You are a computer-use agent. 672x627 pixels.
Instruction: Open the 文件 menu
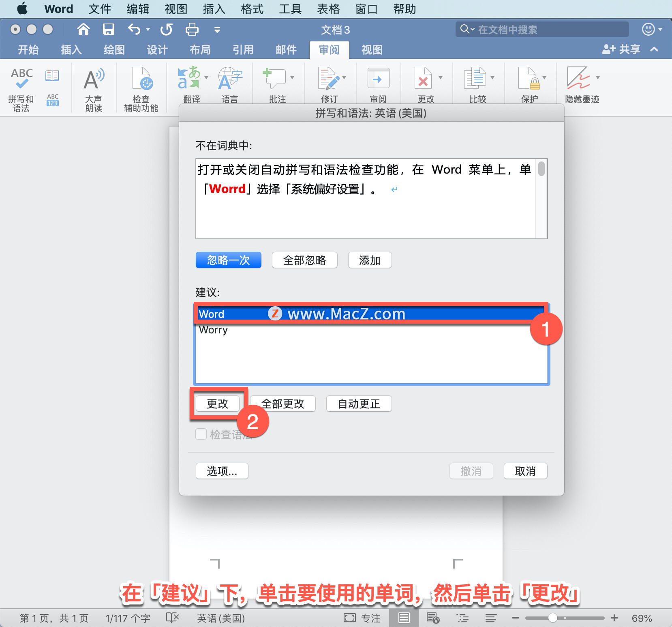click(x=100, y=9)
